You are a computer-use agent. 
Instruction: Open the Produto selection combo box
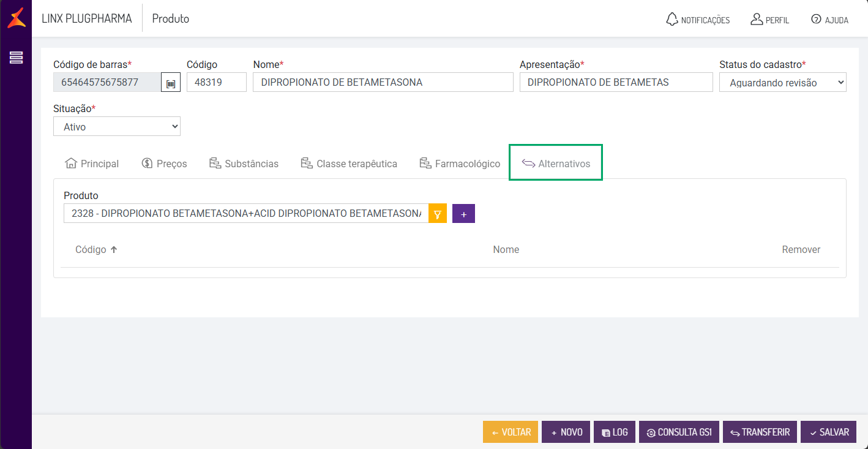pos(245,214)
